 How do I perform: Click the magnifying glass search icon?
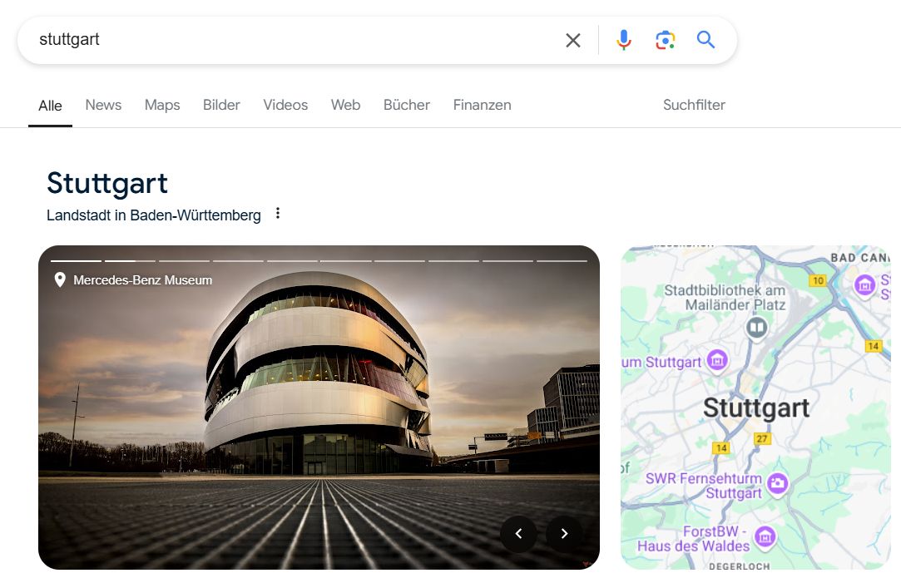(x=705, y=39)
